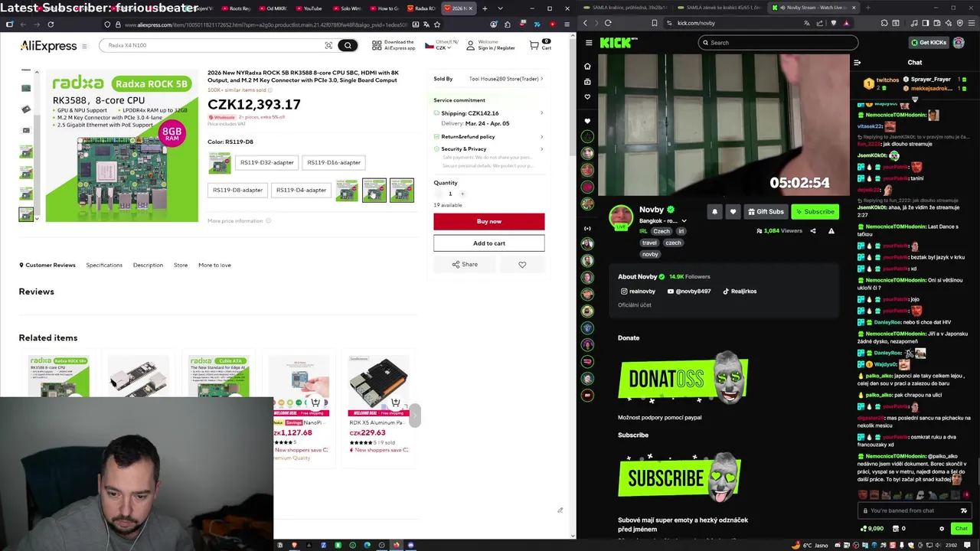The width and height of the screenshot is (980, 551).
Task: Select the RS119-D4-adapter variant
Action: pyautogui.click(x=301, y=190)
